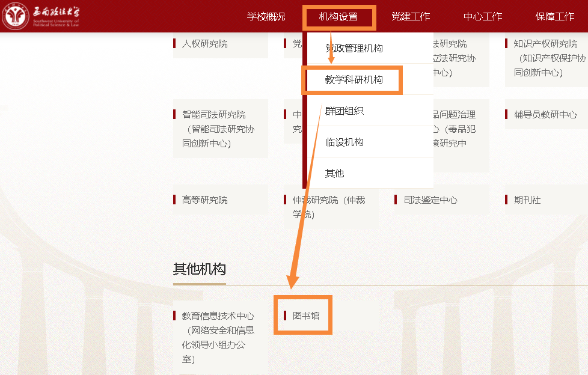This screenshot has height=375, width=588.
Task: Click the 其他机构 section heading
Action: pyautogui.click(x=200, y=269)
